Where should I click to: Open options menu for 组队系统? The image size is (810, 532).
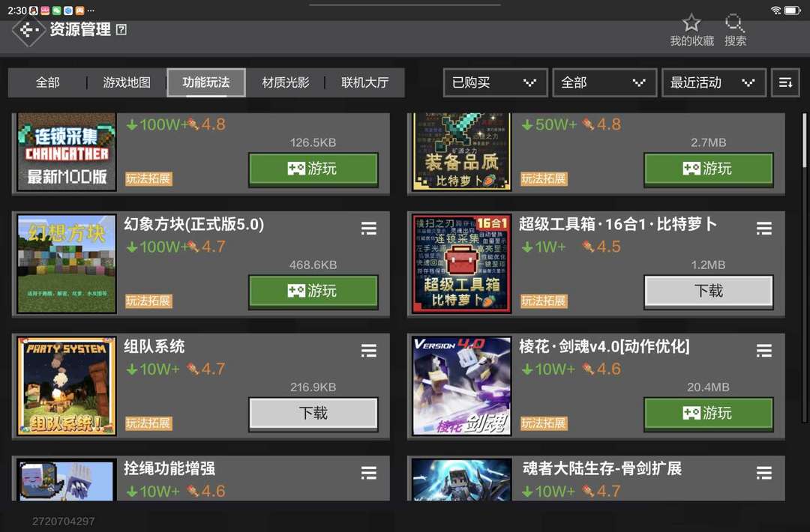(369, 351)
